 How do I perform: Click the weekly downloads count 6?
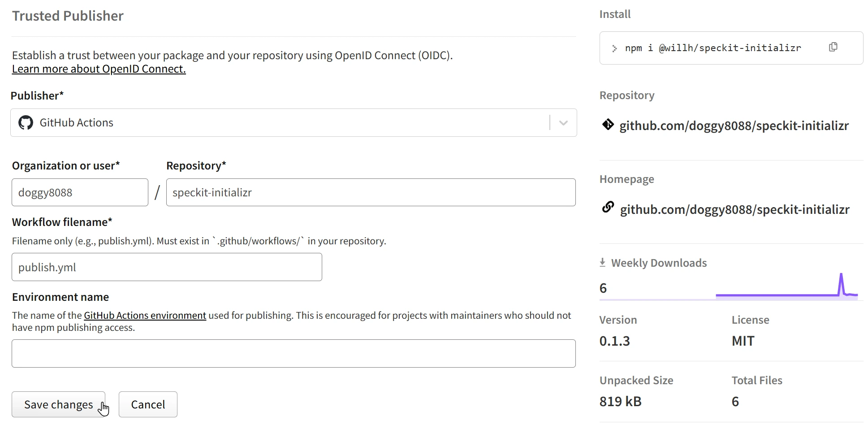[603, 288]
